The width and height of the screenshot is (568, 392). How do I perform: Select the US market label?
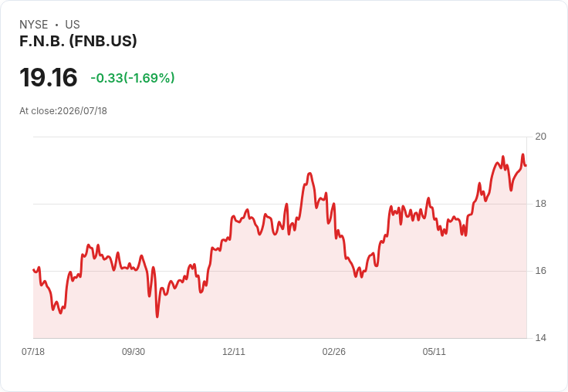[x=73, y=25]
